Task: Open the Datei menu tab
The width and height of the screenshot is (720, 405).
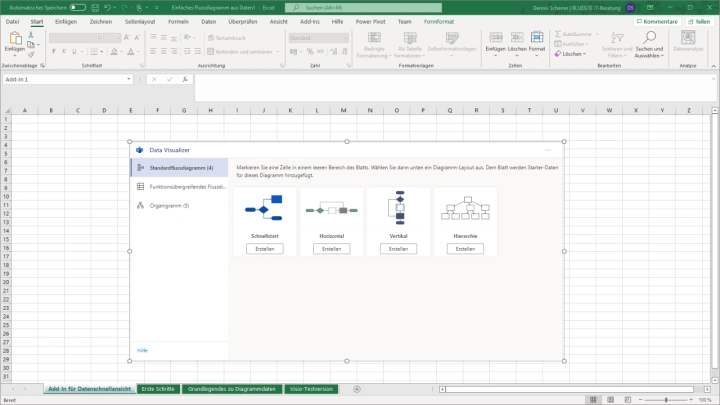Action: point(12,22)
